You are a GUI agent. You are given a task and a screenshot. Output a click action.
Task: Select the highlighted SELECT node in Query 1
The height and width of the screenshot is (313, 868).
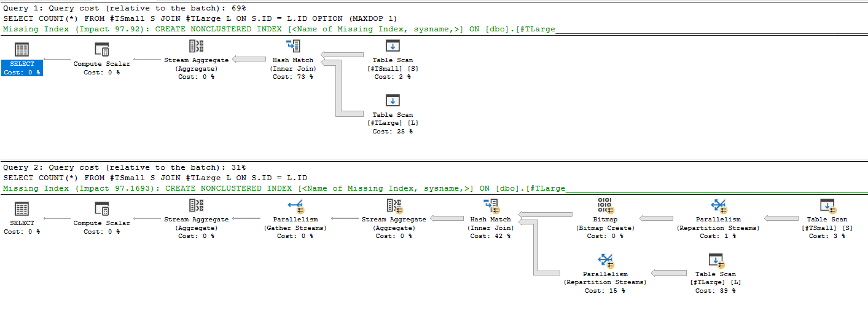coord(22,59)
